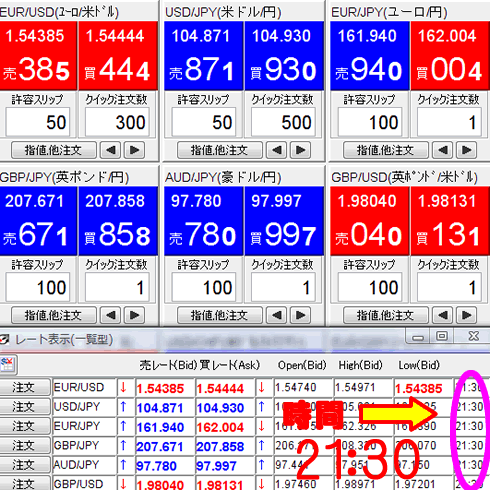This screenshot has height=490, width=490.
Task: Click the EUR/JPY buy rate panel 162.004
Action: point(450,56)
